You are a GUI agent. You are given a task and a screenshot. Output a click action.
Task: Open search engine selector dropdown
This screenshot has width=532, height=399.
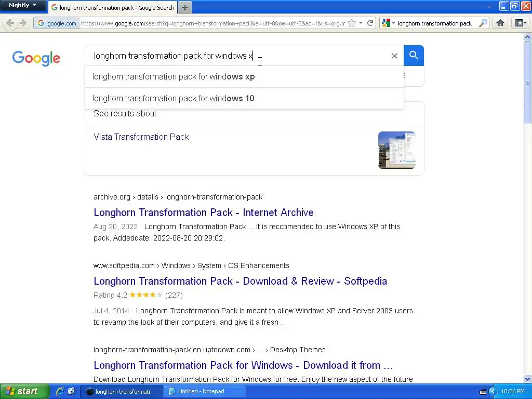[388, 23]
